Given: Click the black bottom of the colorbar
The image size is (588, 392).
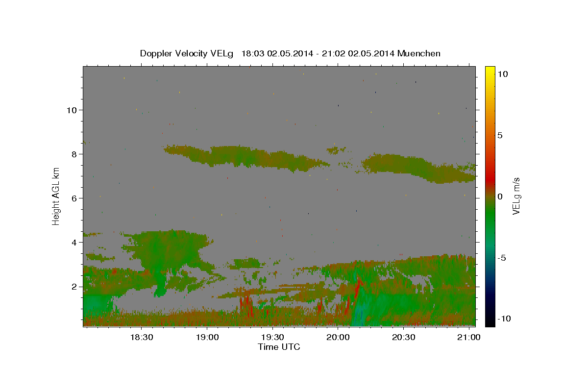Looking at the screenshot, I should click(x=490, y=321).
